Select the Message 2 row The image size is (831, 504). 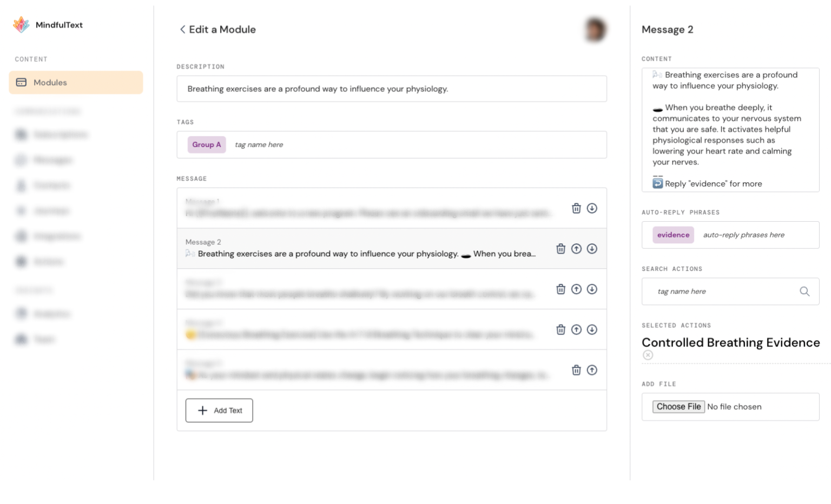tap(392, 249)
